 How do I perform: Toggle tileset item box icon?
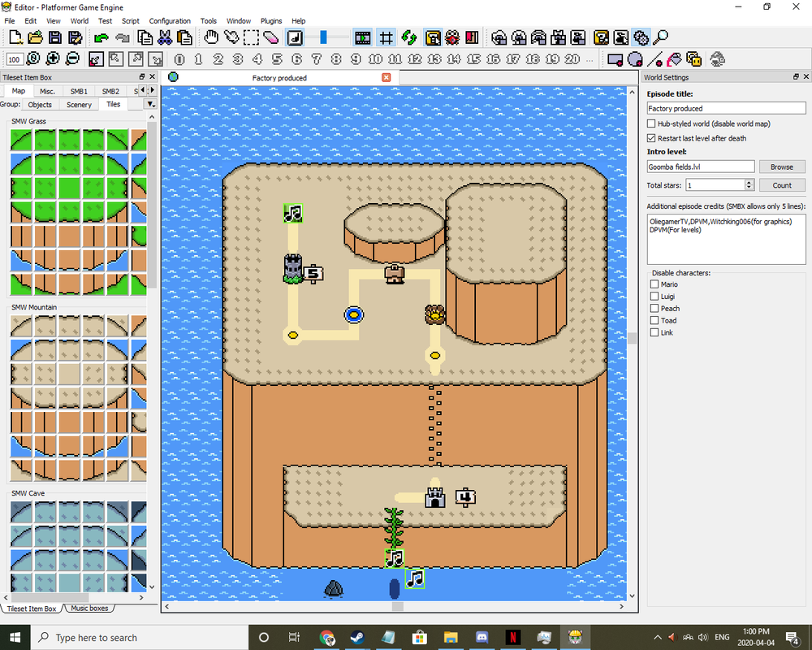click(x=433, y=37)
